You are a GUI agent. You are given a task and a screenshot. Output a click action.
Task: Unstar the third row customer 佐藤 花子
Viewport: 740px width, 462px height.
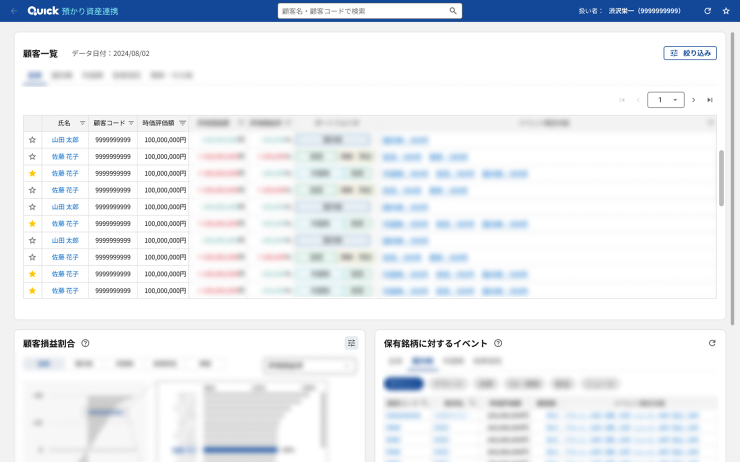pyautogui.click(x=32, y=173)
